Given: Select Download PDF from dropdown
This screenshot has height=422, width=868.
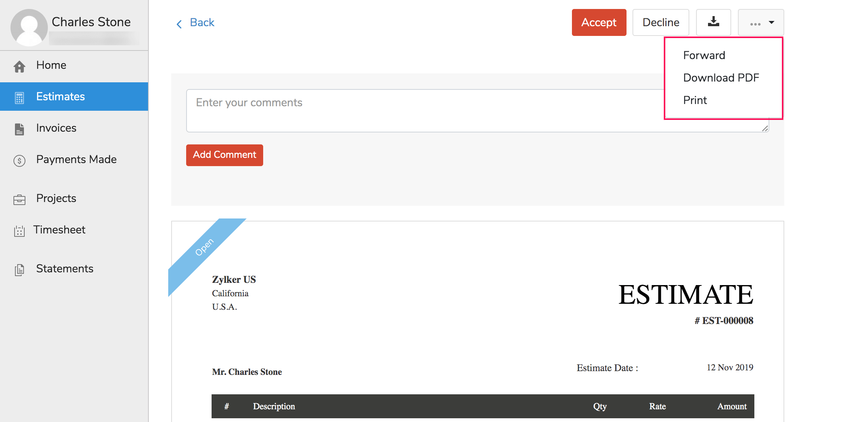Looking at the screenshot, I should 721,77.
